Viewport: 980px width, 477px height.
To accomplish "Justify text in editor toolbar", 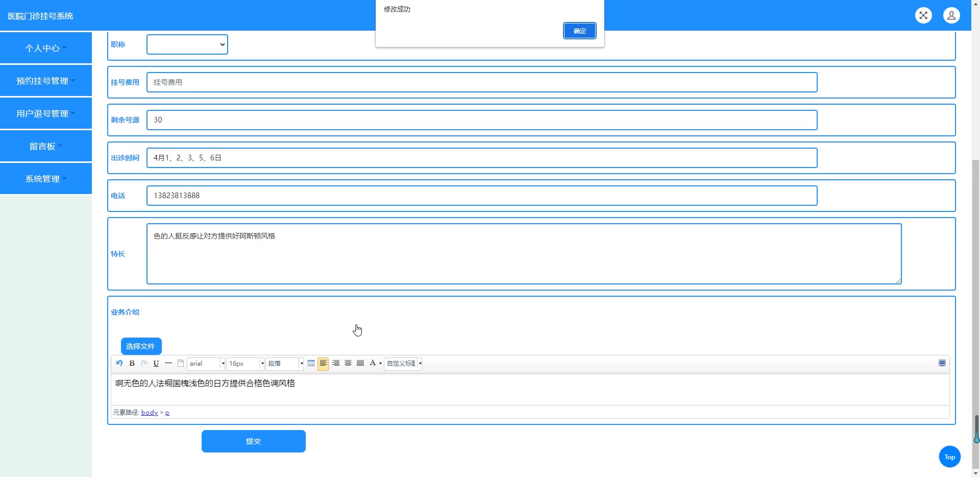I will [360, 363].
